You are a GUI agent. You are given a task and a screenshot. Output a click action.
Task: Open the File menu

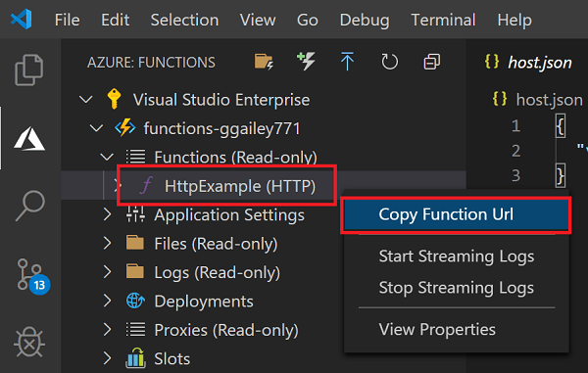point(67,20)
